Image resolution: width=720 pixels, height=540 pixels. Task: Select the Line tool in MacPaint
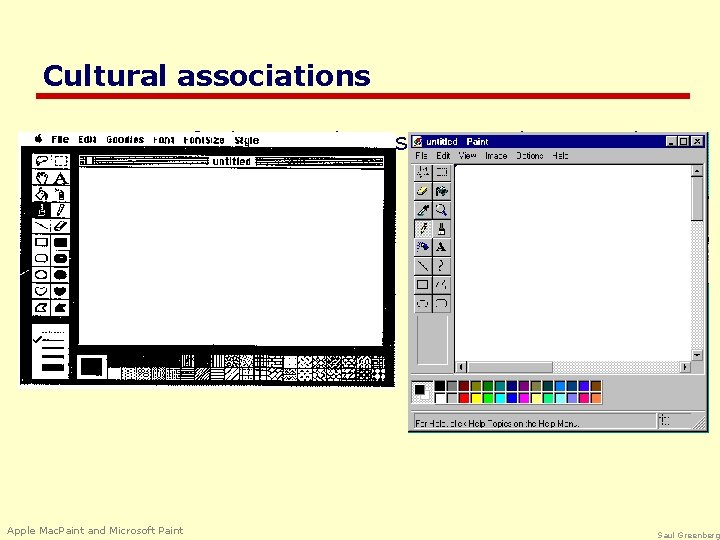42,226
